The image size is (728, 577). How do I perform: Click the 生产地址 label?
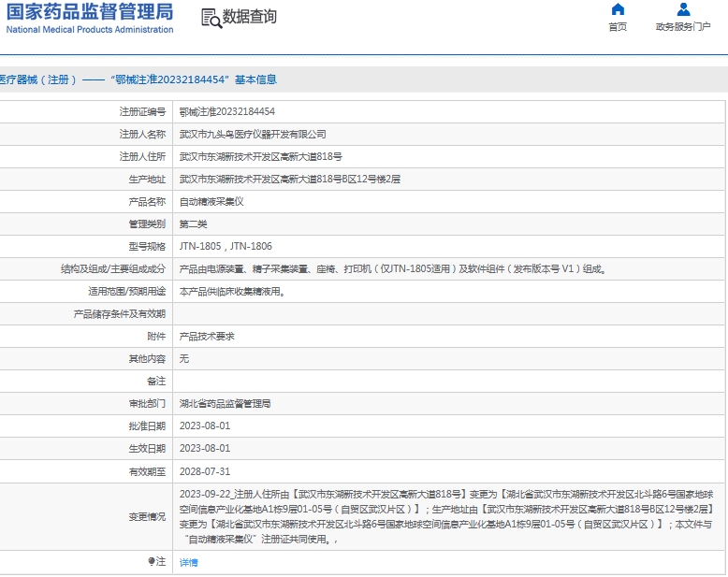[x=147, y=179]
